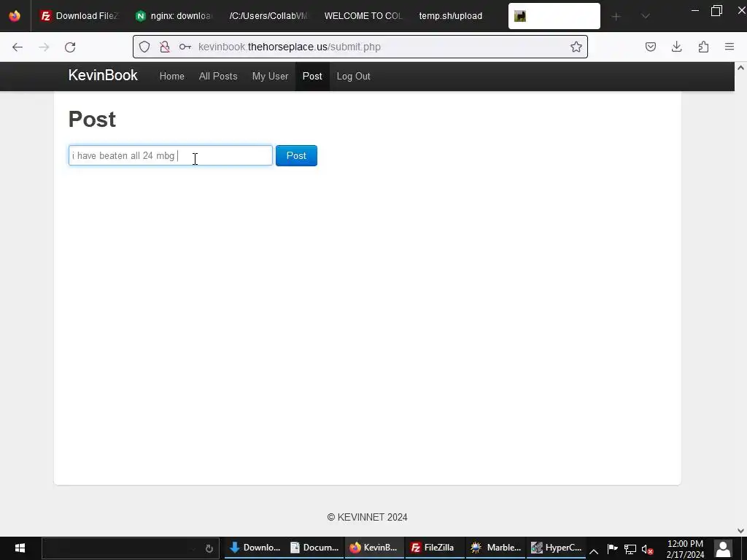This screenshot has width=747, height=560.
Task: Switch to the WELCOME TO COL tab
Action: [363, 16]
